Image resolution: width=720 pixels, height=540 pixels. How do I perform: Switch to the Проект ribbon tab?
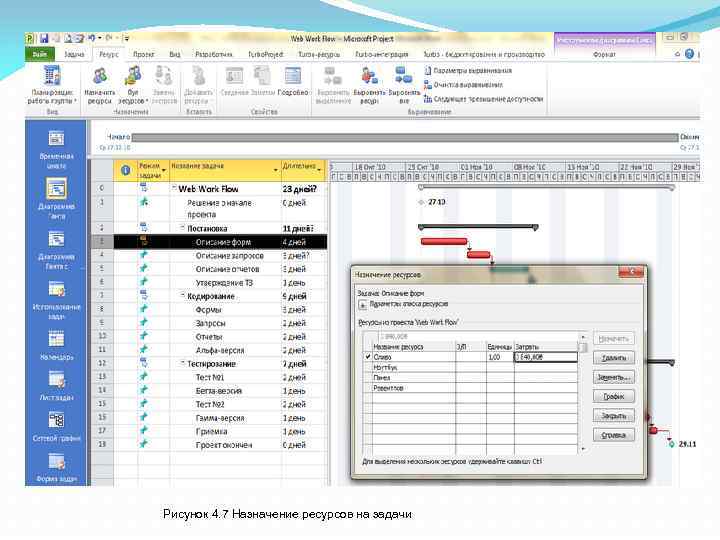(x=143, y=54)
